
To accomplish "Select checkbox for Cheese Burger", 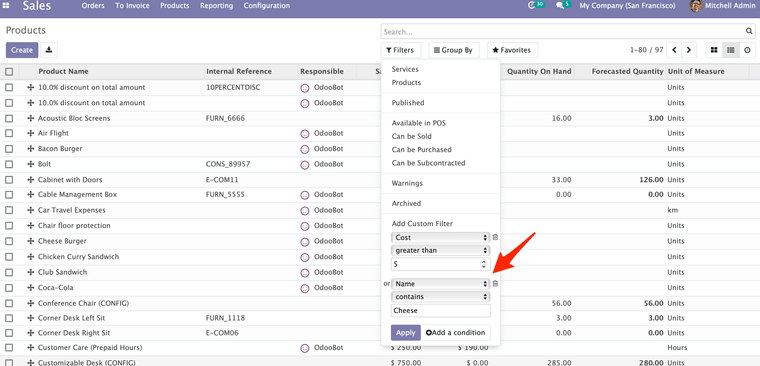I will point(9,241).
